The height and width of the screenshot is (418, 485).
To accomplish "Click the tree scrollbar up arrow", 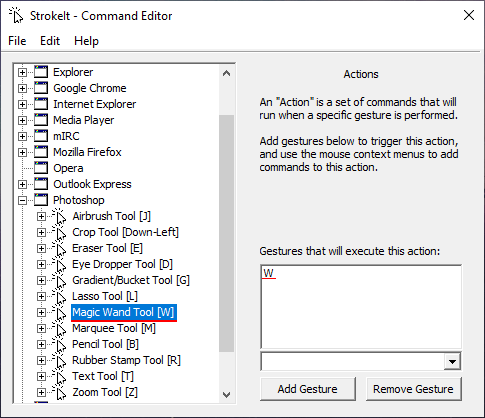I will click(x=227, y=73).
